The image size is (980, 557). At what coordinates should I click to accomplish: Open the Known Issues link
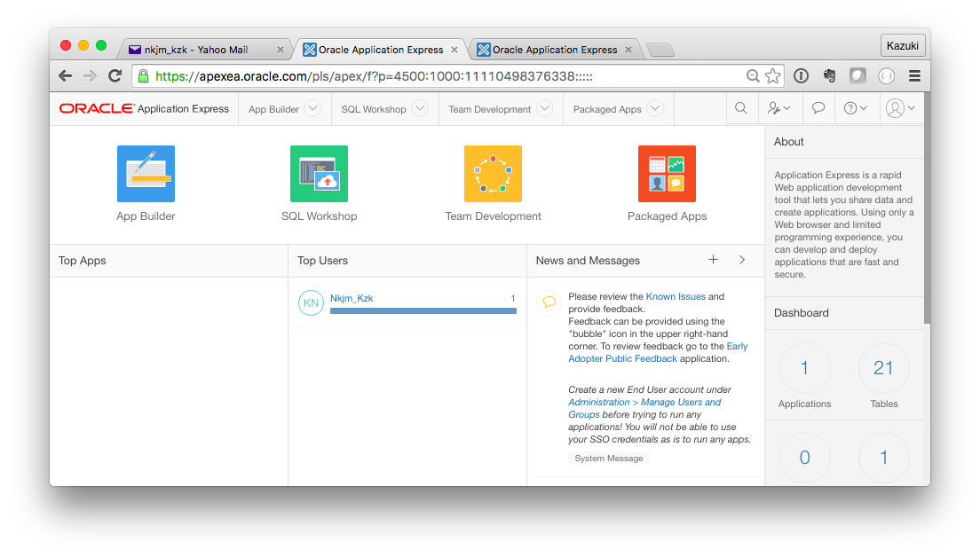point(676,296)
